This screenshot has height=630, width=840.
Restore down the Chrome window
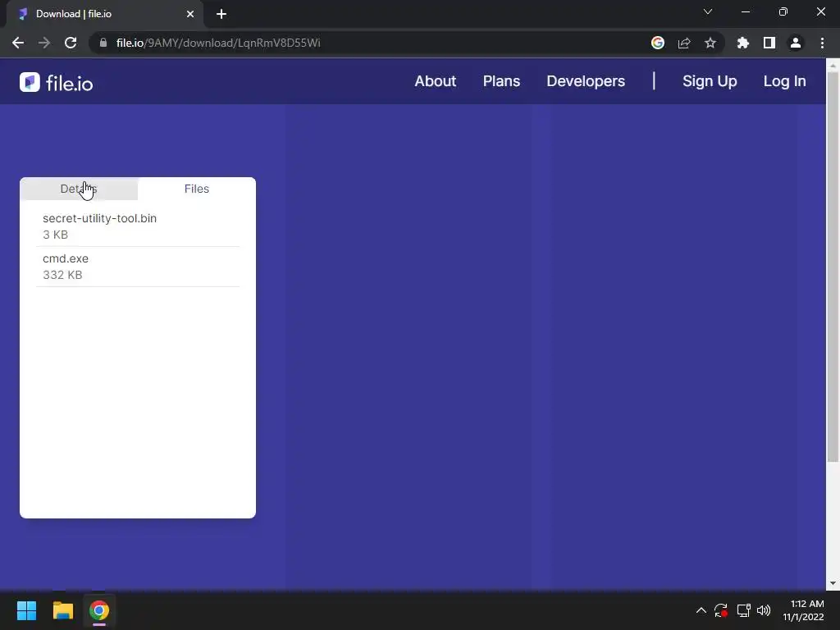(x=783, y=11)
